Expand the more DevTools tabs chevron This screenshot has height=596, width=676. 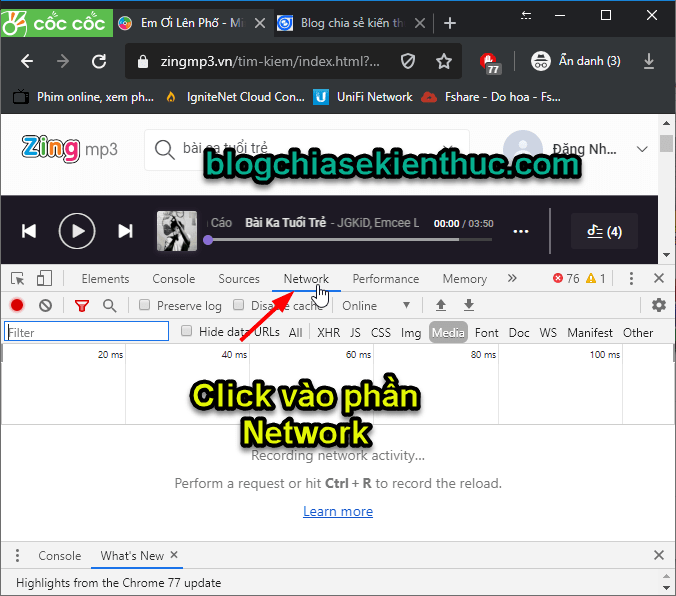(512, 279)
